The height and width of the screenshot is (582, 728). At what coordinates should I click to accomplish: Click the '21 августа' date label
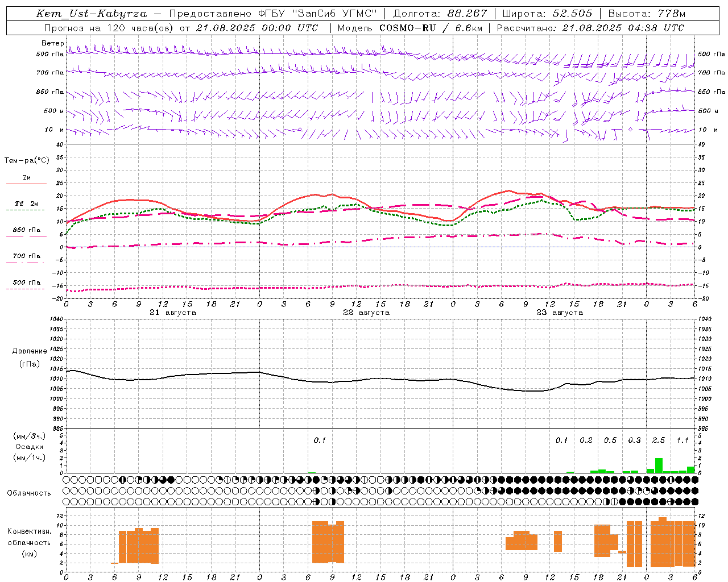pos(173,313)
